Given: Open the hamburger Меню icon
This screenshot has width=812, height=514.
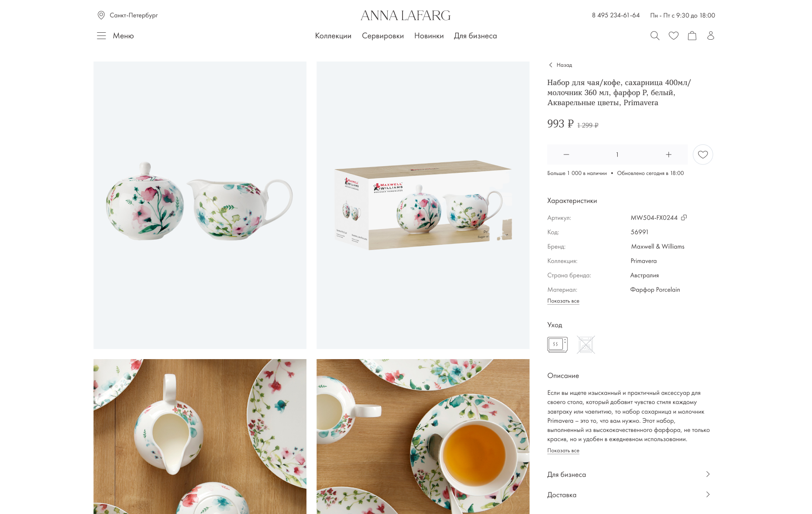Looking at the screenshot, I should coord(101,36).
